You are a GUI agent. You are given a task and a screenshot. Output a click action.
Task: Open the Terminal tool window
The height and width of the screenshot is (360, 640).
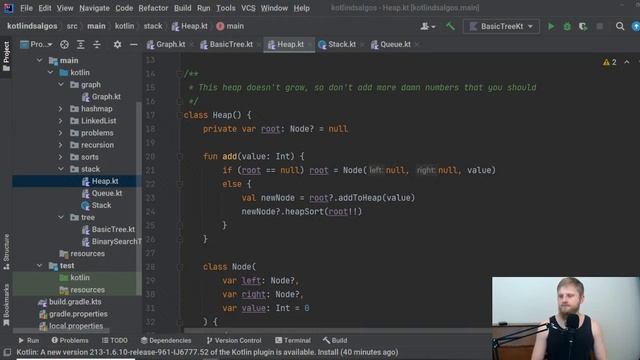pyautogui.click(x=293, y=340)
